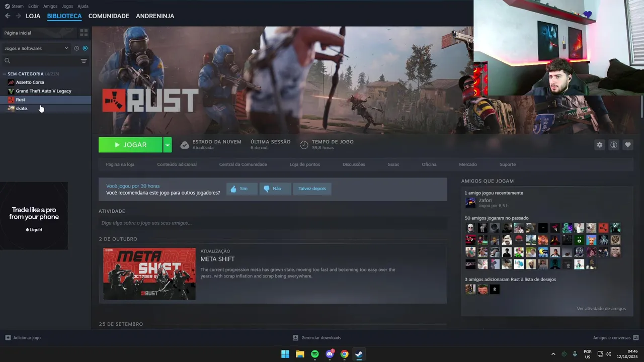644x362 pixels.
Task: Open the Amigos menu
Action: coord(50,6)
